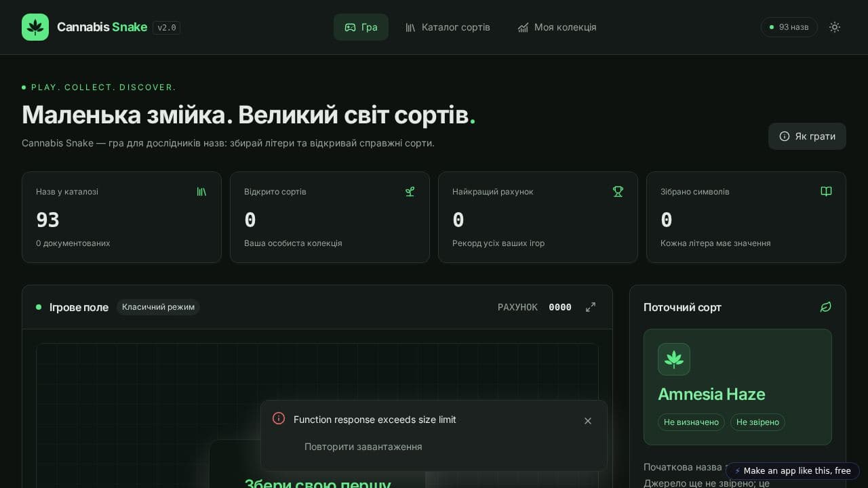
Task: Open the Як грати instructions
Action: [807, 136]
